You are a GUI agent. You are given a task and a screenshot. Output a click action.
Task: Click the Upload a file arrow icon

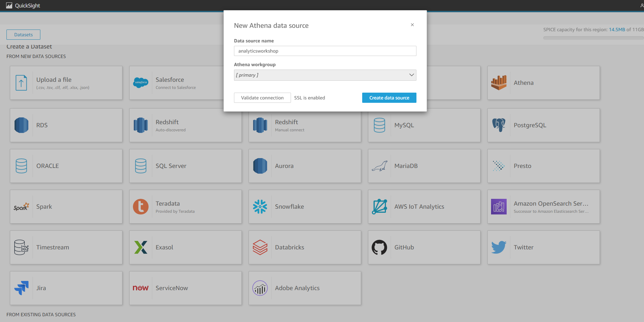[x=21, y=83]
